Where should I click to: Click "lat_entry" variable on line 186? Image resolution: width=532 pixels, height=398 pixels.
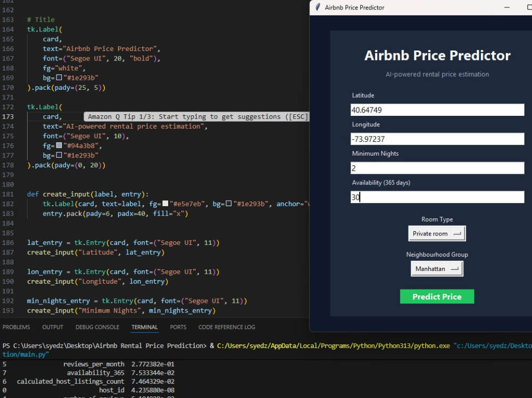(45, 243)
